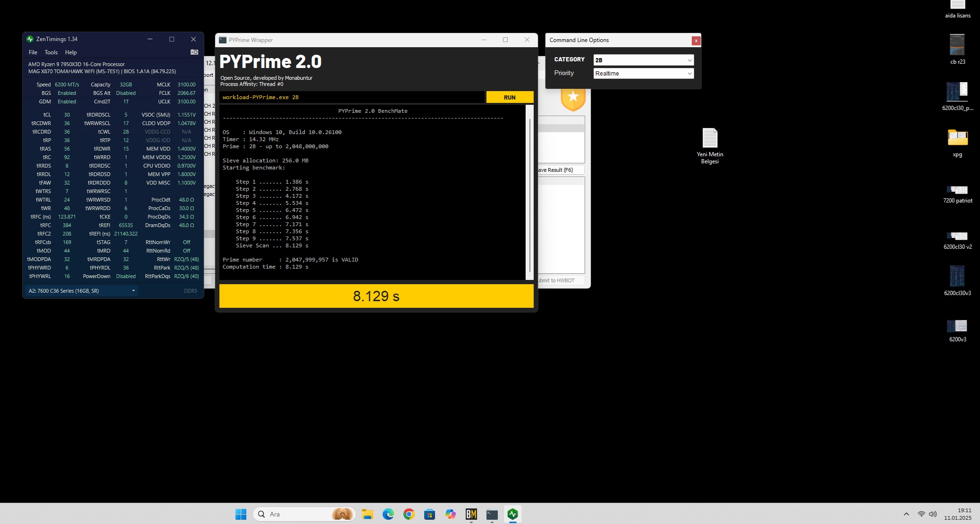Select the xpg folder on desktop
The image size is (980, 524).
(957, 143)
